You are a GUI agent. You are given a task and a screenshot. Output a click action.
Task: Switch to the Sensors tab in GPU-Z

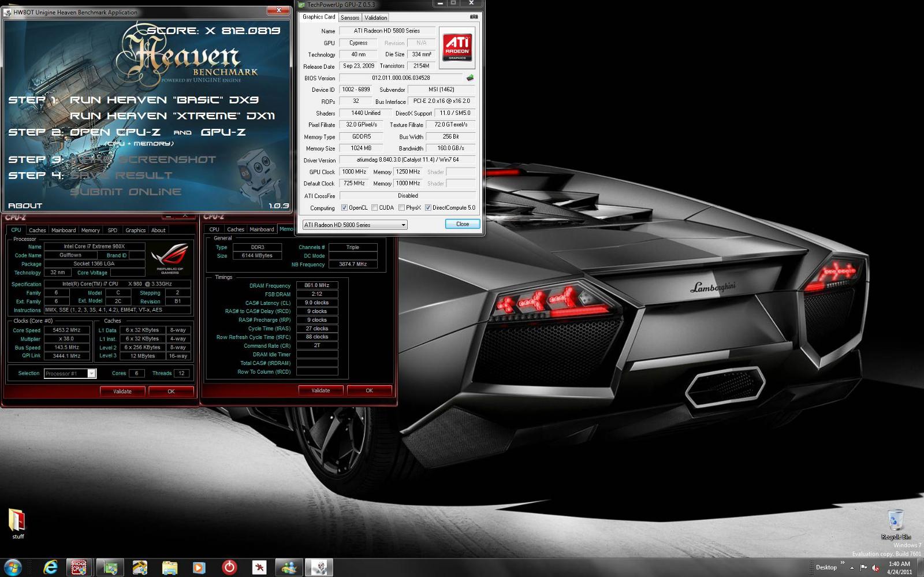[x=350, y=17]
